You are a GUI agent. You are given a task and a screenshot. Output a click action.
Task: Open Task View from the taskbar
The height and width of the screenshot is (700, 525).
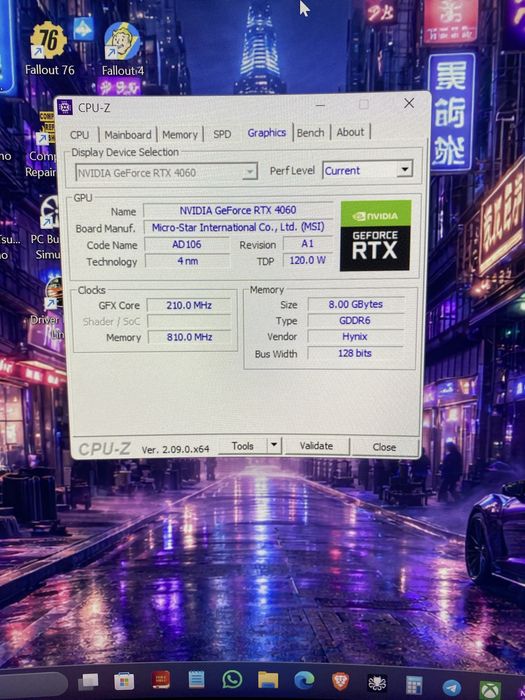click(x=88, y=682)
